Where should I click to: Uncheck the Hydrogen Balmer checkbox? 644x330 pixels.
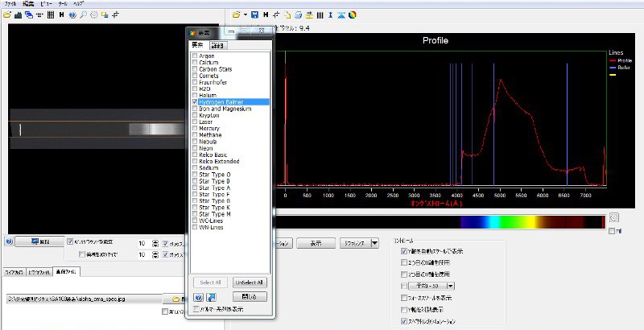(194, 102)
